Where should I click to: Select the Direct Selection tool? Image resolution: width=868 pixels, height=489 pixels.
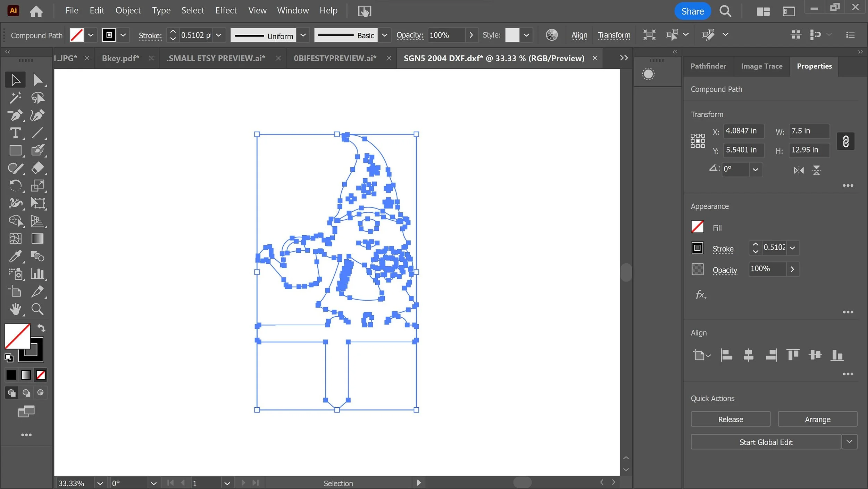pyautogui.click(x=37, y=80)
